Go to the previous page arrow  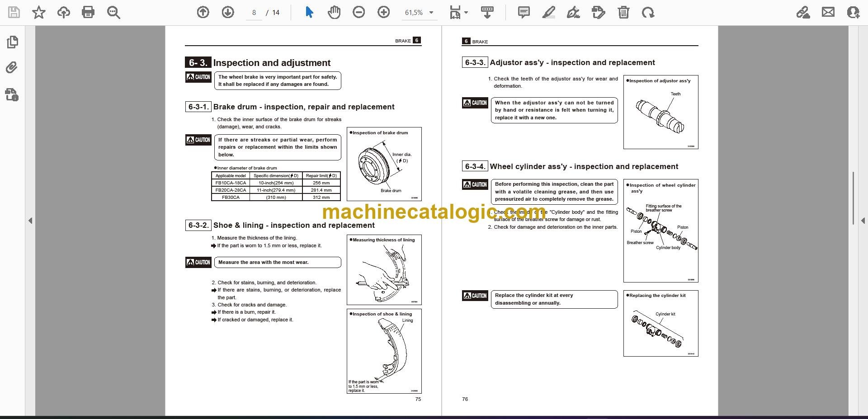click(x=203, y=12)
